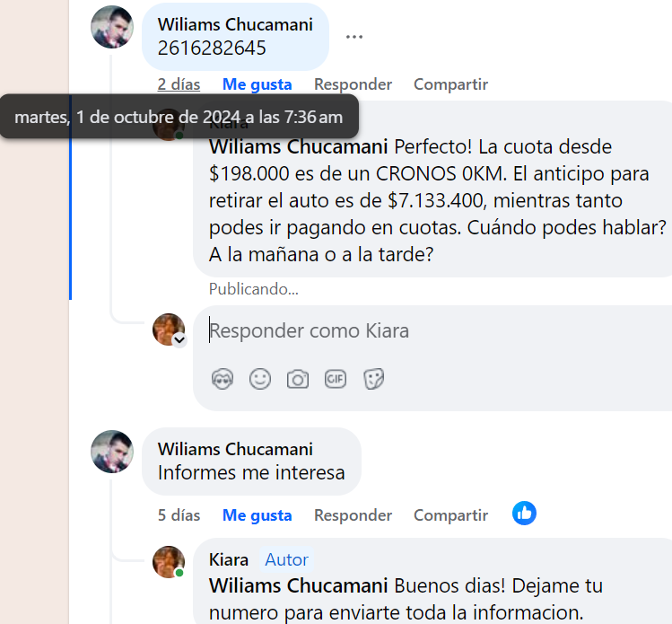The width and height of the screenshot is (672, 624).
Task: Open Wiliams Chucamani's top profile picture
Action: tap(112, 27)
